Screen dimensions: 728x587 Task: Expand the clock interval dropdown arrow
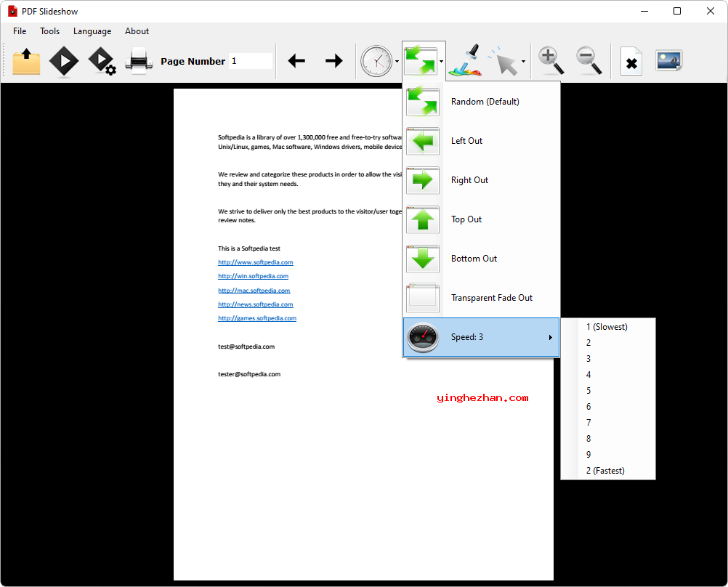(x=397, y=62)
